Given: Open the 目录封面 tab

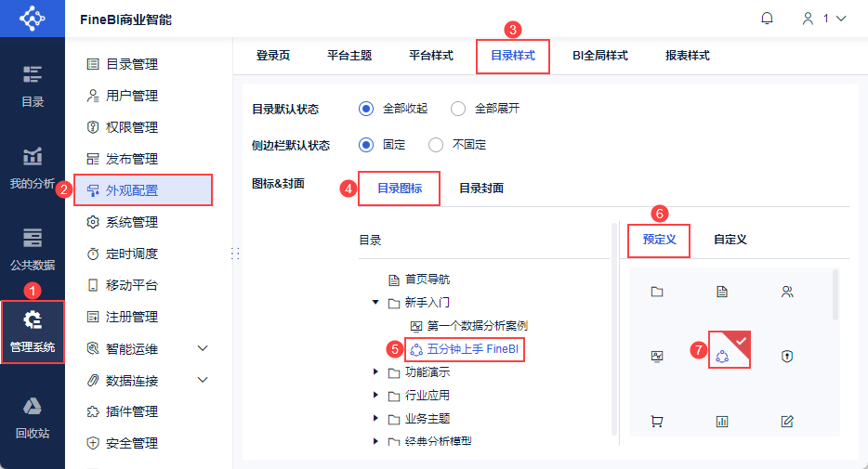Looking at the screenshot, I should [x=481, y=188].
